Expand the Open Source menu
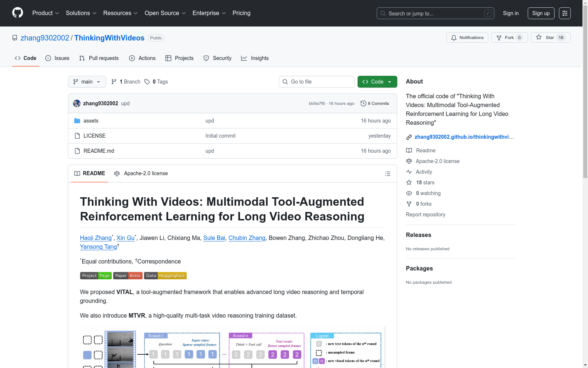The image size is (588, 368). [x=165, y=13]
